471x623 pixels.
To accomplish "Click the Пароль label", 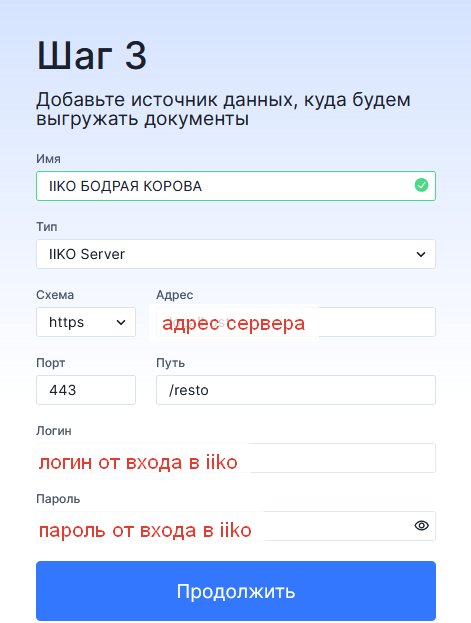I will 58,499.
